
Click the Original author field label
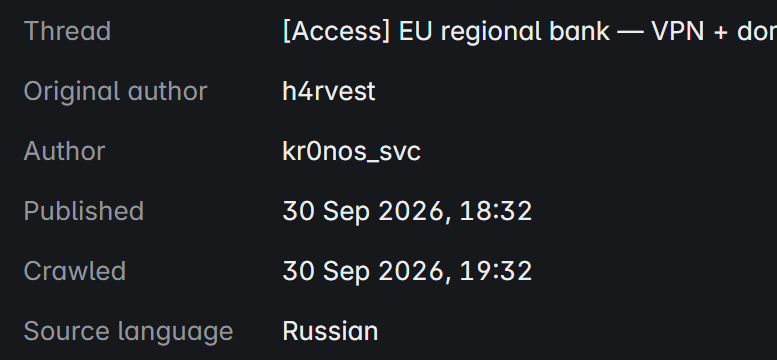[115, 92]
